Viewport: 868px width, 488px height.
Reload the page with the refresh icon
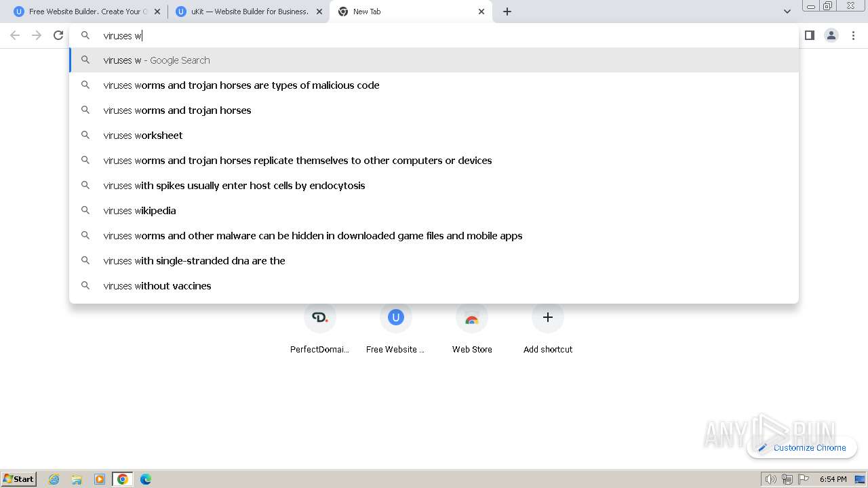(x=58, y=35)
